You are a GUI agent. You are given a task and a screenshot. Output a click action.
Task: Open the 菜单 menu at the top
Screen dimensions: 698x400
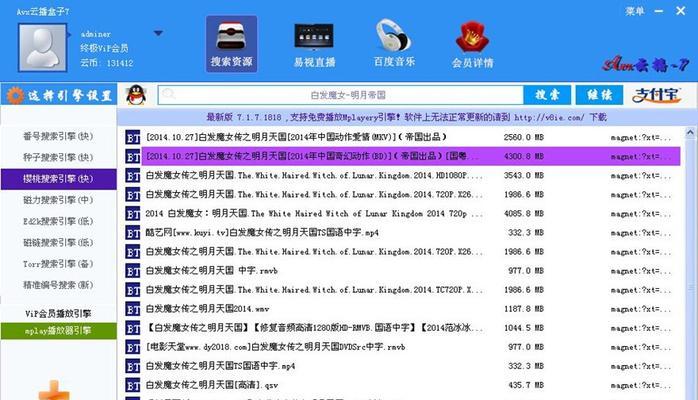(634, 11)
